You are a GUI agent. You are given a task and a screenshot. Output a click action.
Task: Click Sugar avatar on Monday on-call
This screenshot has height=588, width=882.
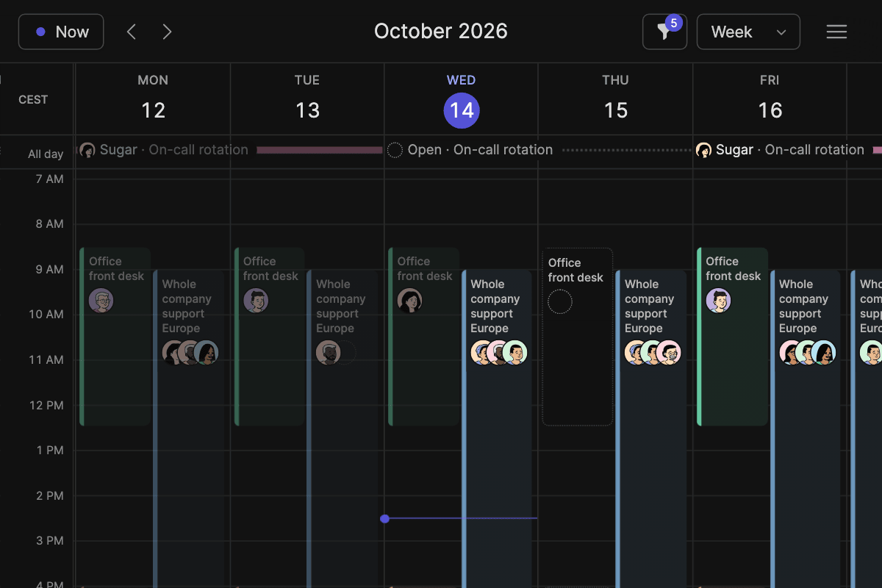click(x=87, y=150)
